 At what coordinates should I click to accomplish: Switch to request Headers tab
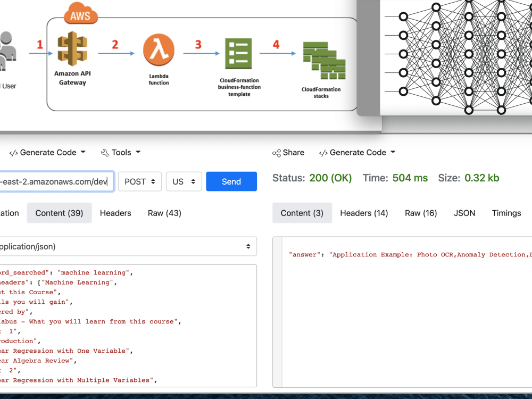pos(115,213)
